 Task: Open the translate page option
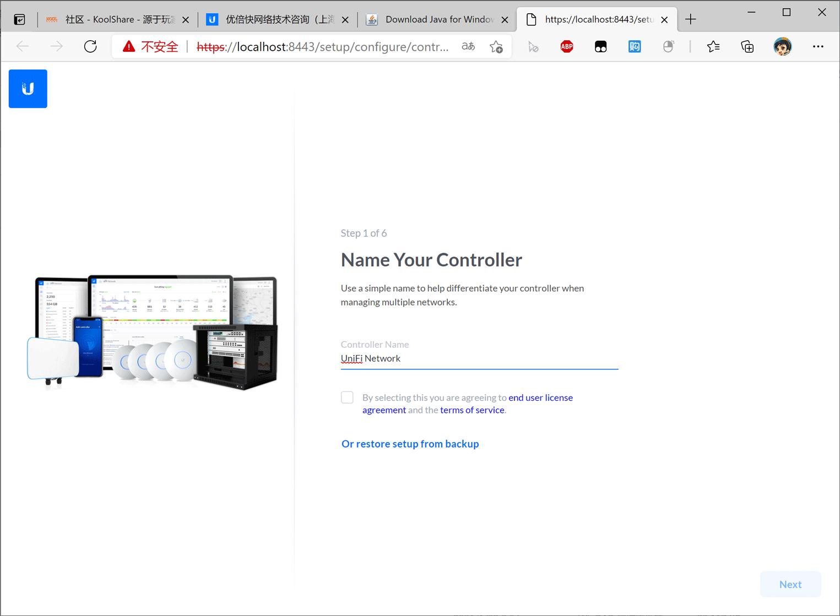(468, 46)
